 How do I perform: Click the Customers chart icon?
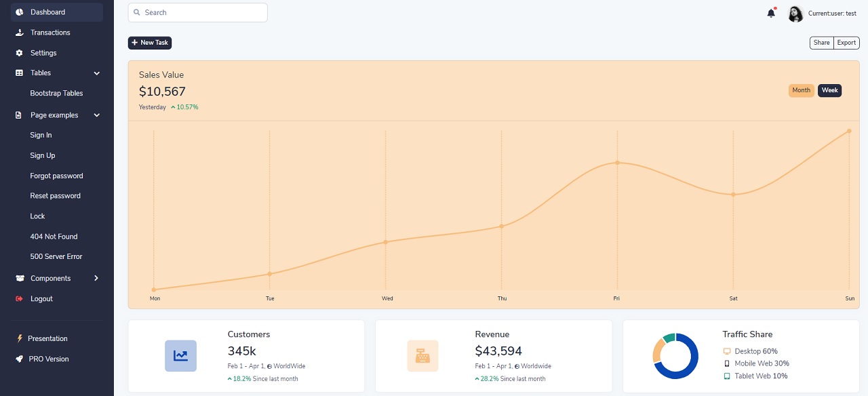[x=180, y=355]
